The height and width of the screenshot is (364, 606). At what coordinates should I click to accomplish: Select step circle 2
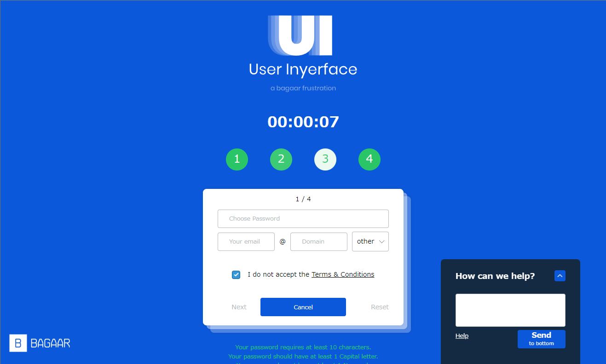click(x=281, y=159)
